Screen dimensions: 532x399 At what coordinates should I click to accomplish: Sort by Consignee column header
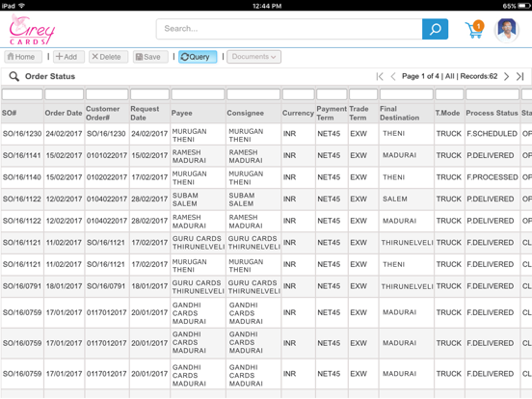pyautogui.click(x=253, y=113)
